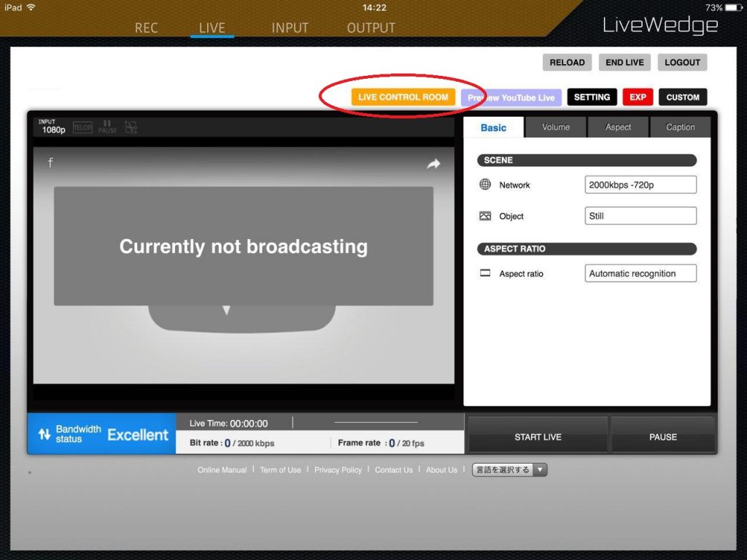This screenshot has width=747, height=560.
Task: Click the share arrow in video preview
Action: point(433,164)
